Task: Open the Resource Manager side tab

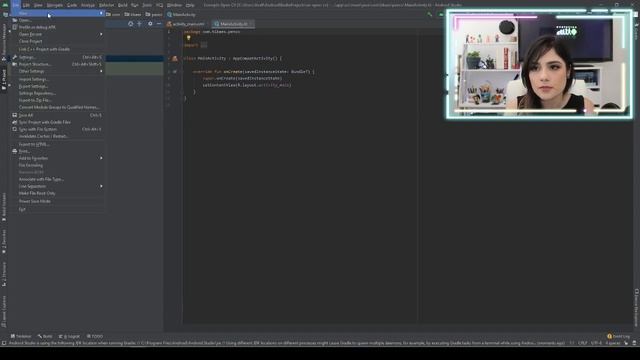Action: coord(4,41)
